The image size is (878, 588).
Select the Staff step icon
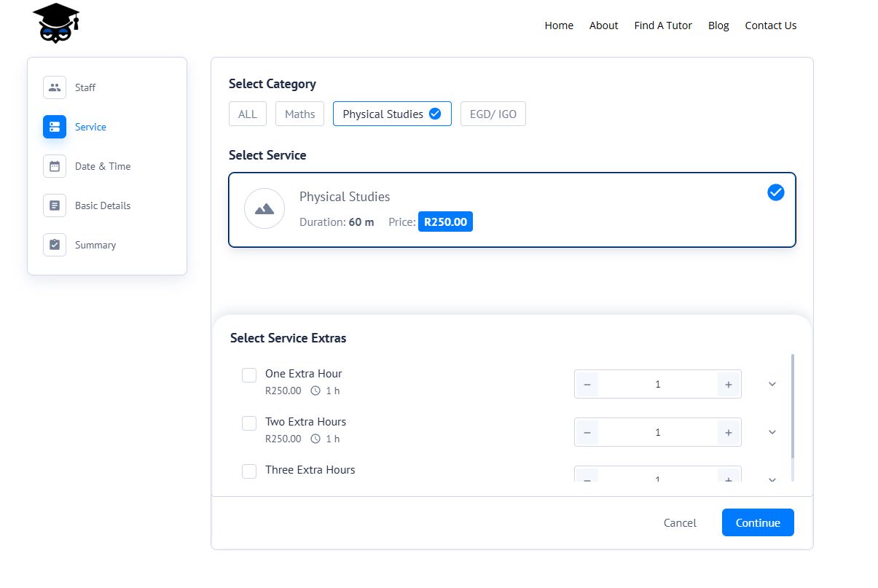pyautogui.click(x=55, y=87)
